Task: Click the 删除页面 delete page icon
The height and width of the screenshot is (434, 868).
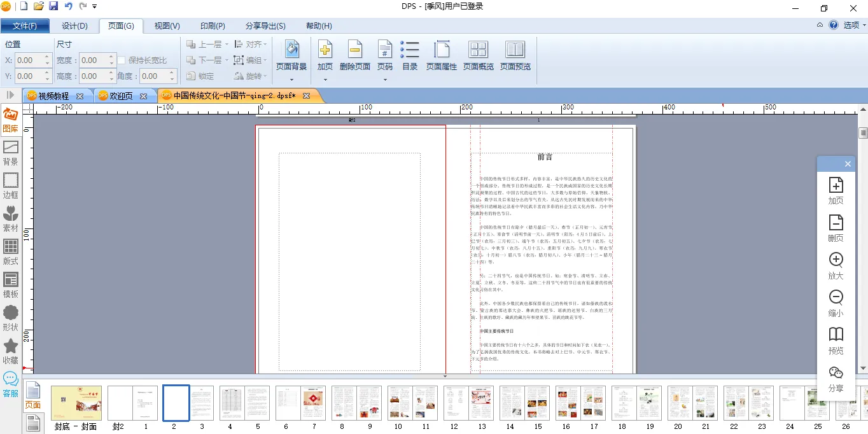Action: tap(355, 55)
